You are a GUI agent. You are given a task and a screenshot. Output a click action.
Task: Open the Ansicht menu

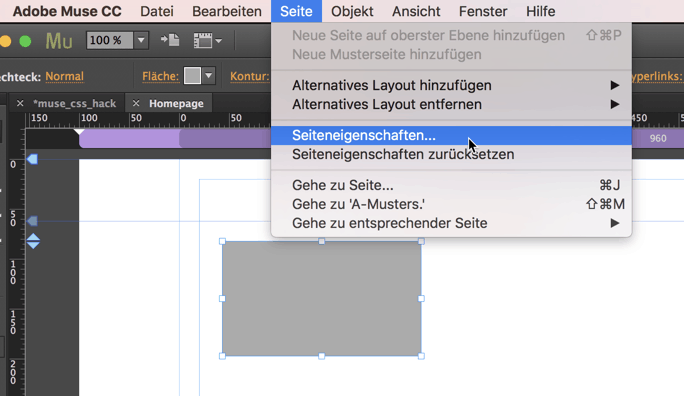pyautogui.click(x=416, y=11)
